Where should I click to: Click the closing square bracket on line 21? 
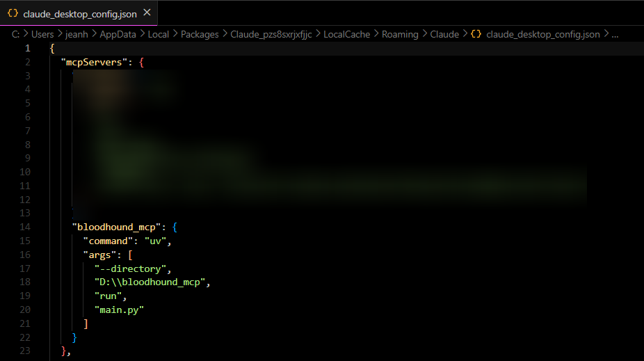86,323
